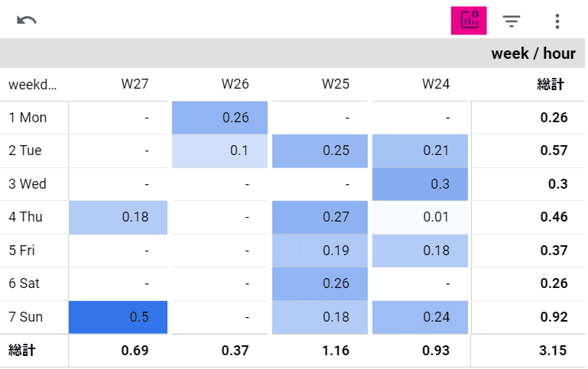Screen dimensions: 588x369
Task: Open the filter icon
Action: tap(512, 21)
